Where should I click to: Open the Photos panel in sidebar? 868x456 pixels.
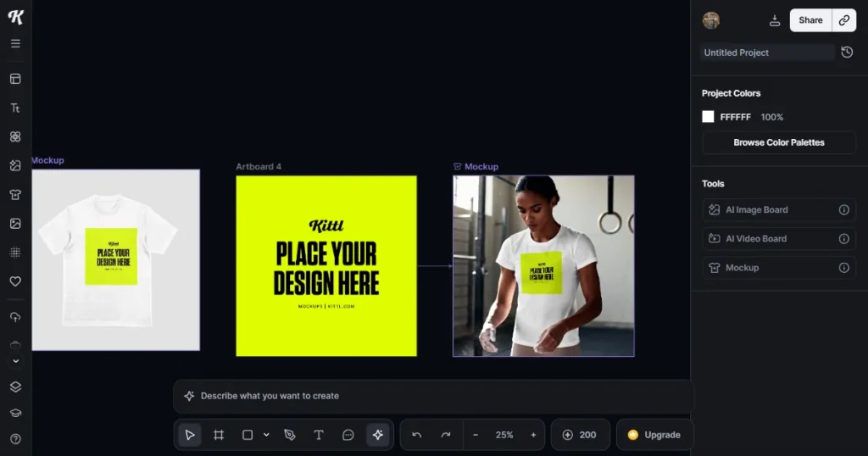click(15, 224)
